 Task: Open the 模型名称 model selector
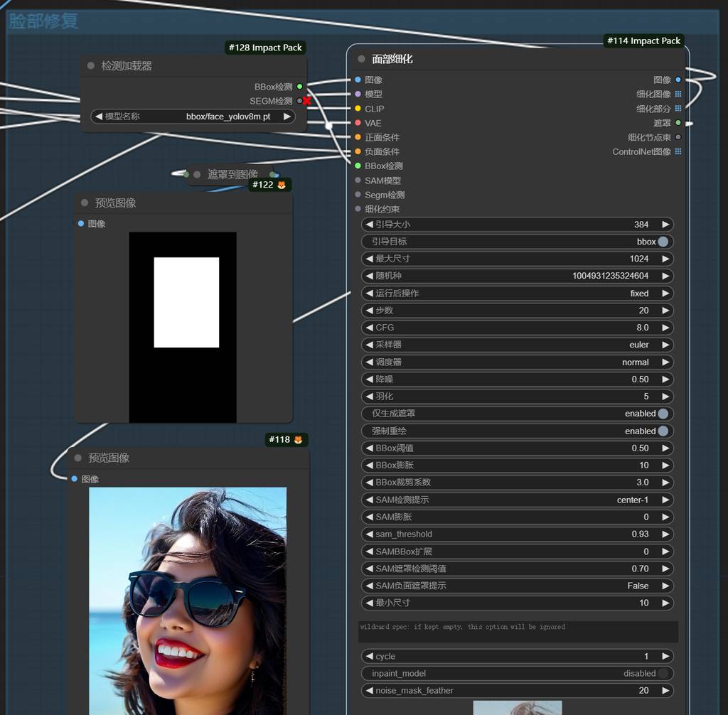pyautogui.click(x=193, y=117)
